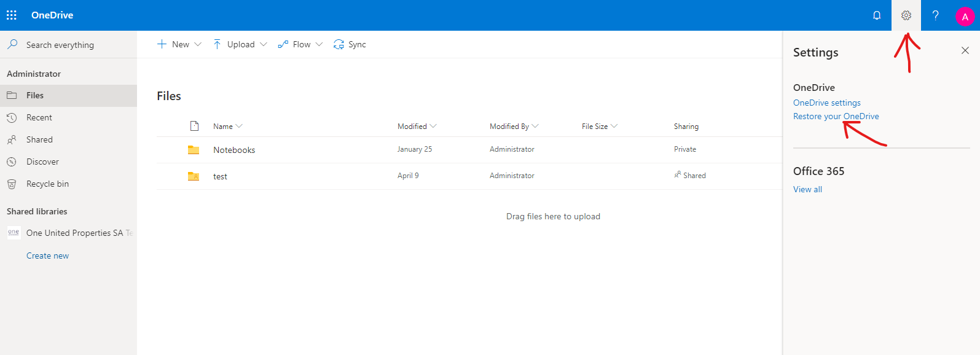
Task: Click the Search everything box
Action: 60,45
